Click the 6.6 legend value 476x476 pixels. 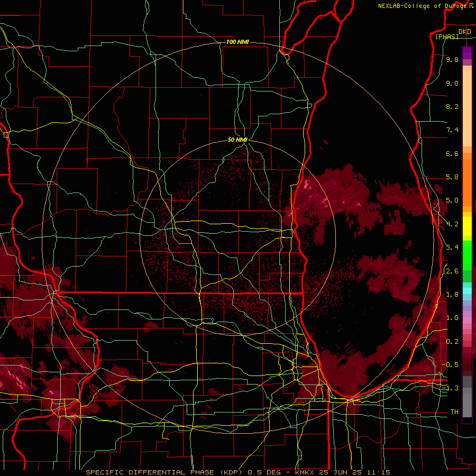452,153
